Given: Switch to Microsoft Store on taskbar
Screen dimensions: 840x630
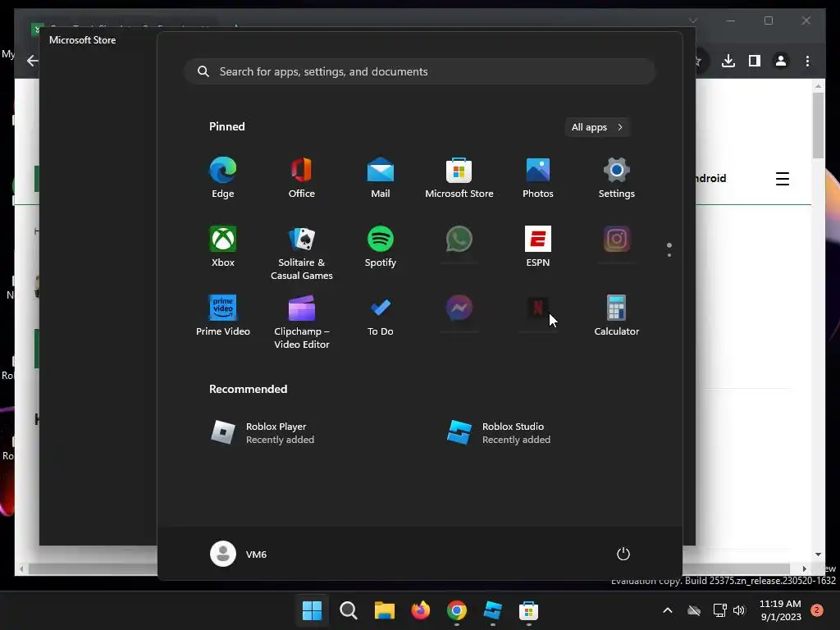Looking at the screenshot, I should click(528, 610).
